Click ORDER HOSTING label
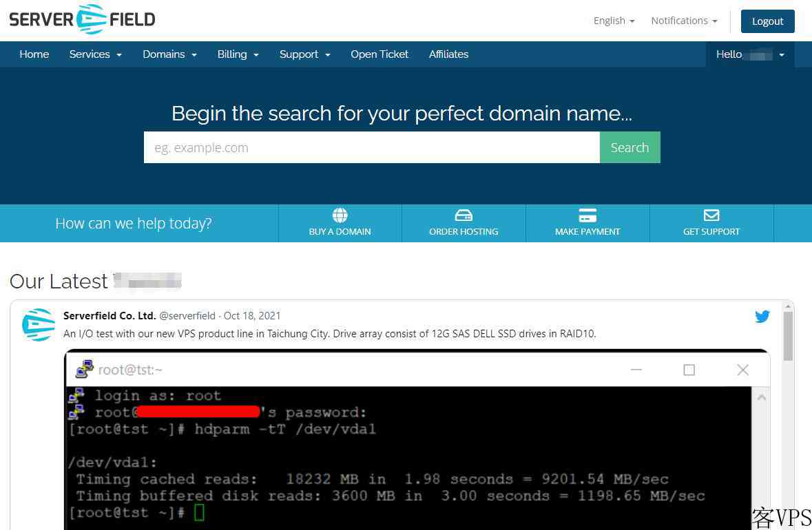Screen dimensions: 812x530 pos(464,232)
